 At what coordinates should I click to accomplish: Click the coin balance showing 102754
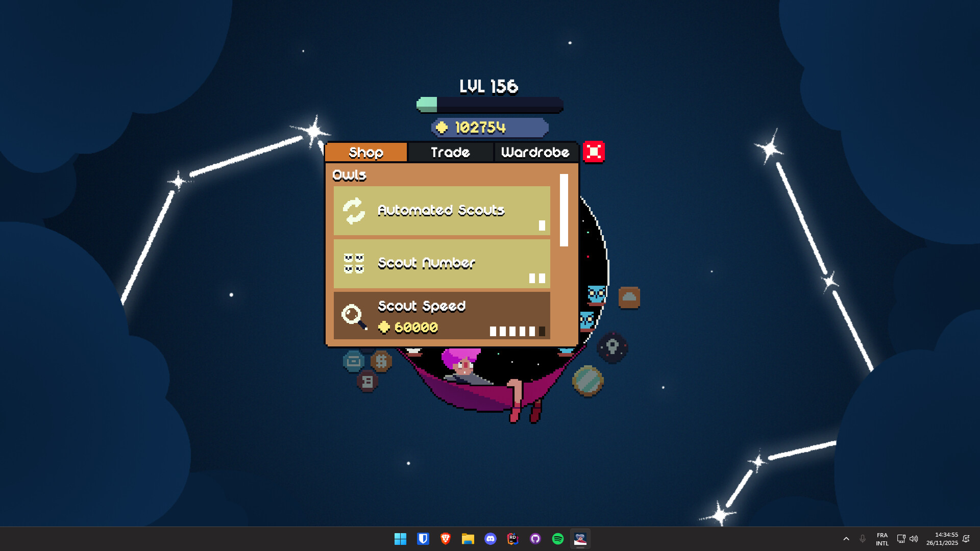[x=489, y=128]
